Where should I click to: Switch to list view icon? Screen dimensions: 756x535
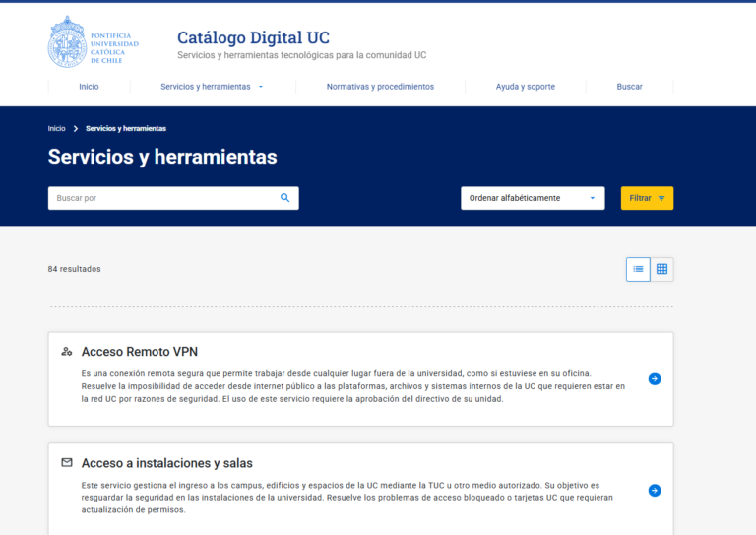(638, 269)
